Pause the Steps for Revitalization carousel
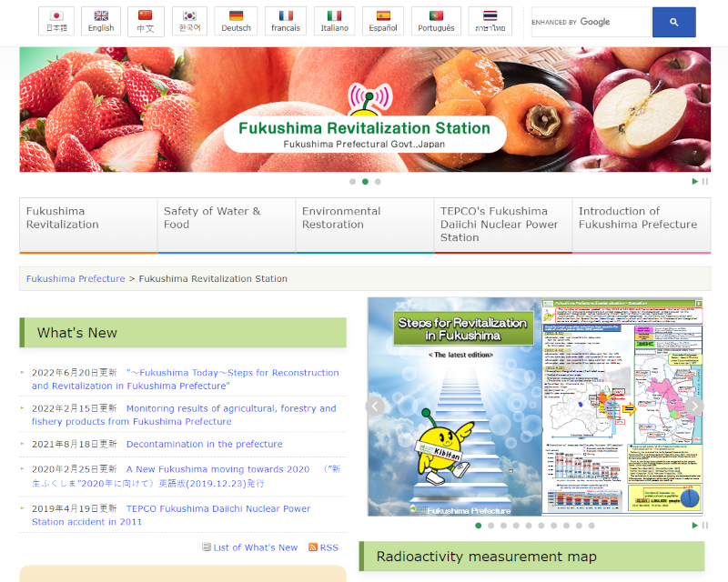Image resolution: width=728 pixels, height=582 pixels. tap(705, 525)
